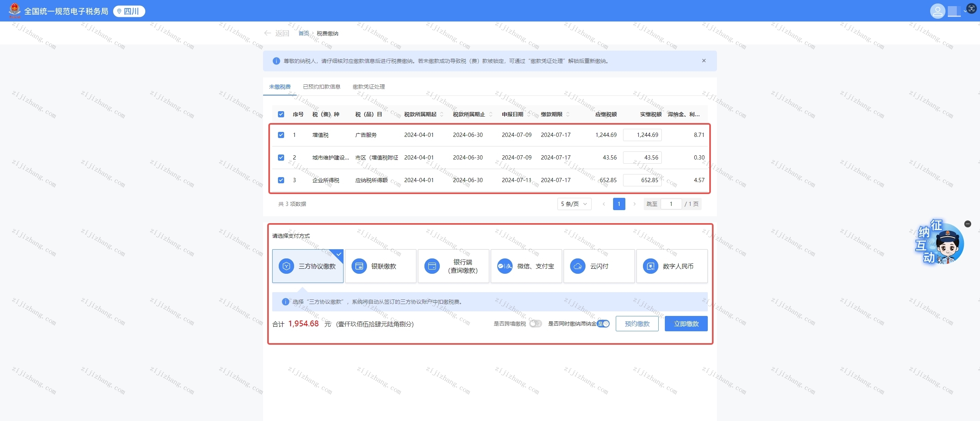Click the national tax emblem logo
This screenshot has width=980, height=421.
pos(15,11)
